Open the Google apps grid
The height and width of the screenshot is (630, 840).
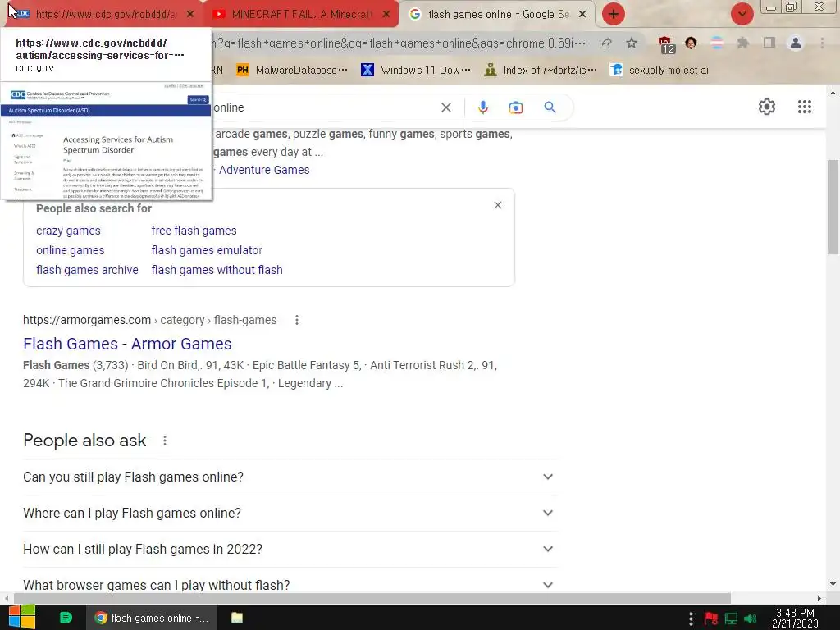click(x=804, y=107)
